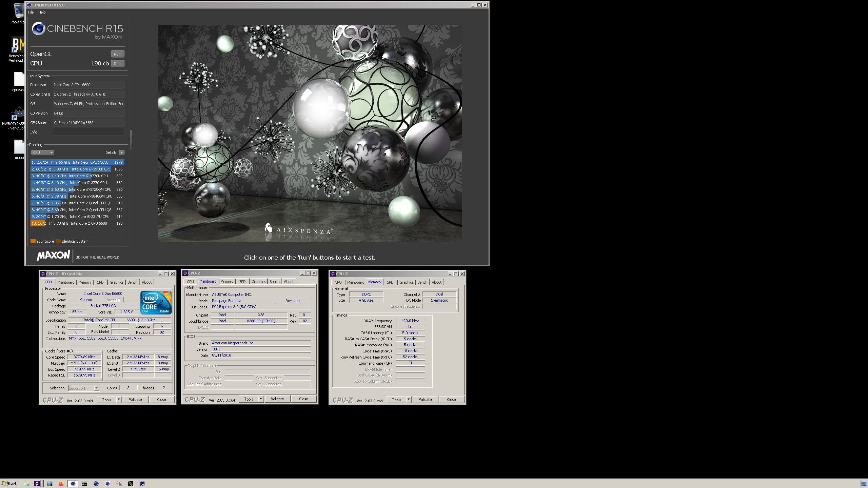Screen dimensions: 868x488
Task: Open CPU tab in middle CPU-Z window
Action: 191,282
